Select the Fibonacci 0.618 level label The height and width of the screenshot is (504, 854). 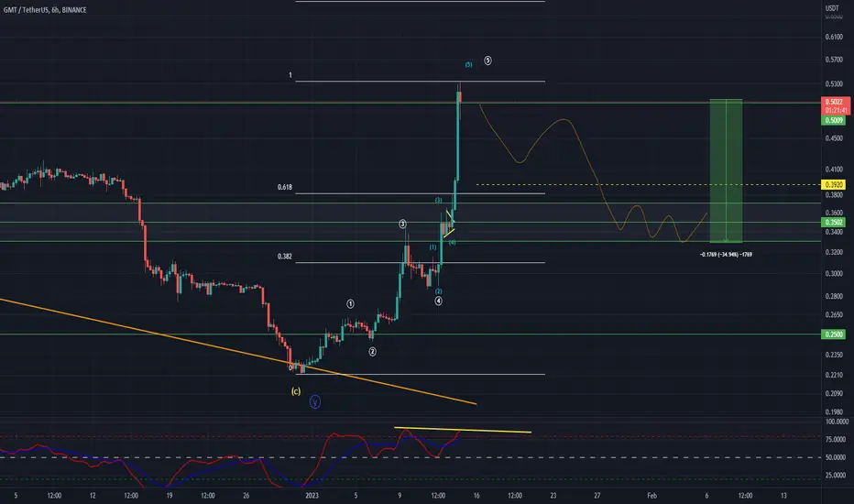tap(285, 187)
